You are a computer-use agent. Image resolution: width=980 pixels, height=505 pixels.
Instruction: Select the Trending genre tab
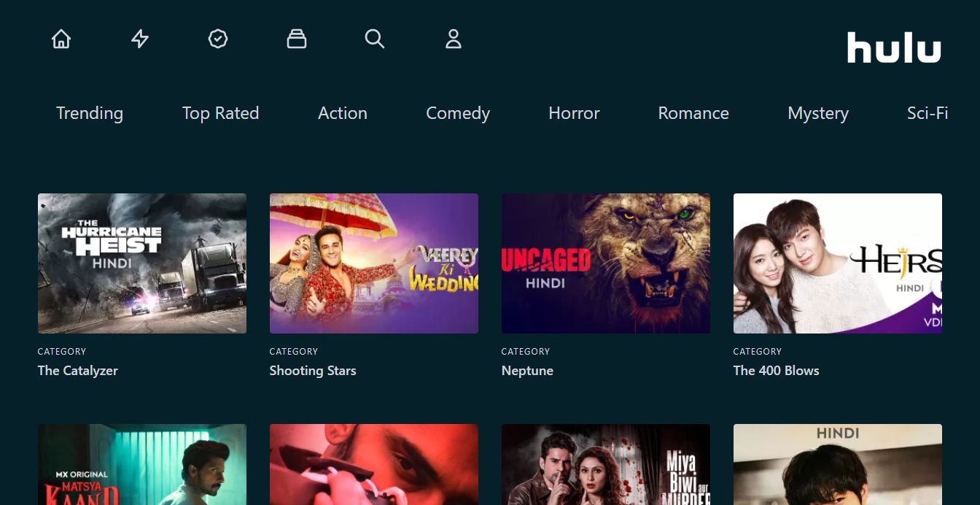coord(90,113)
